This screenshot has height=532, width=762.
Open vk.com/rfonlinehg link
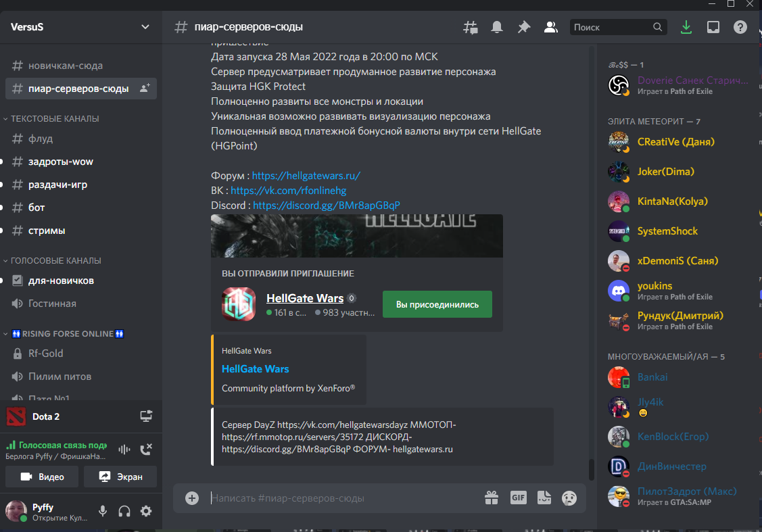[x=289, y=191]
